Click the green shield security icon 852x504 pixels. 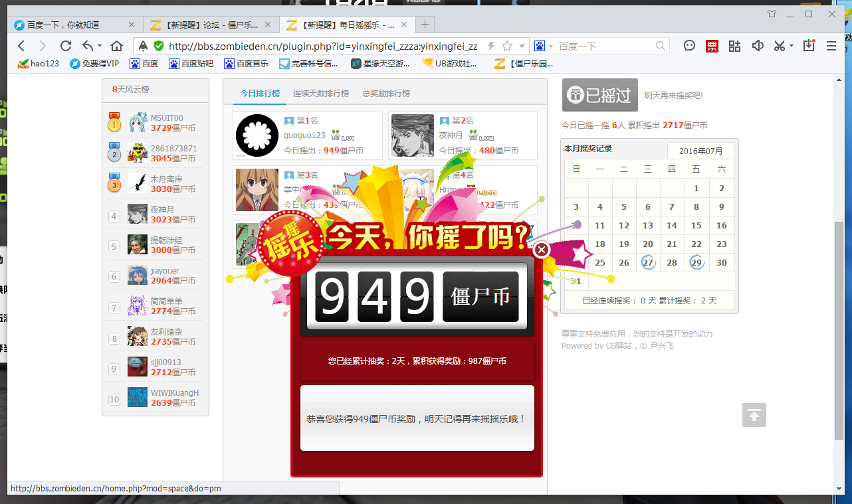point(158,46)
